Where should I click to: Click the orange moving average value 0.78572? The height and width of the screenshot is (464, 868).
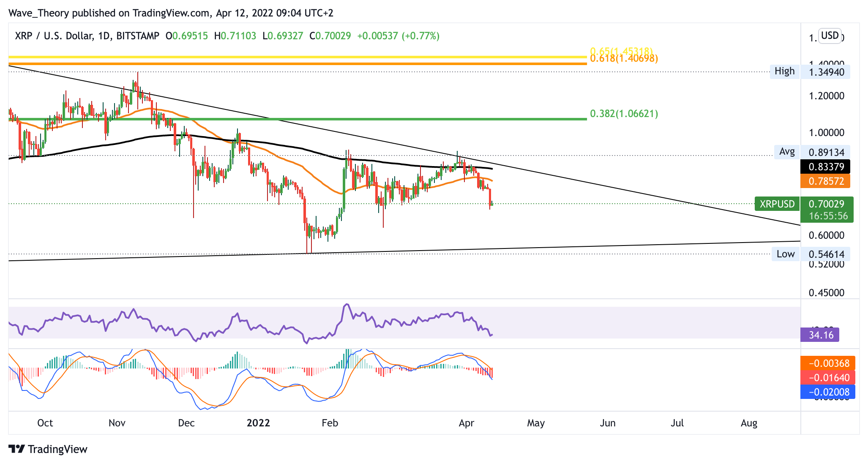826,181
